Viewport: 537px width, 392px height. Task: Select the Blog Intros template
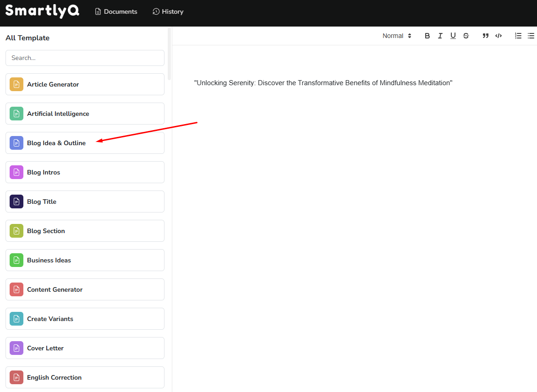(85, 172)
